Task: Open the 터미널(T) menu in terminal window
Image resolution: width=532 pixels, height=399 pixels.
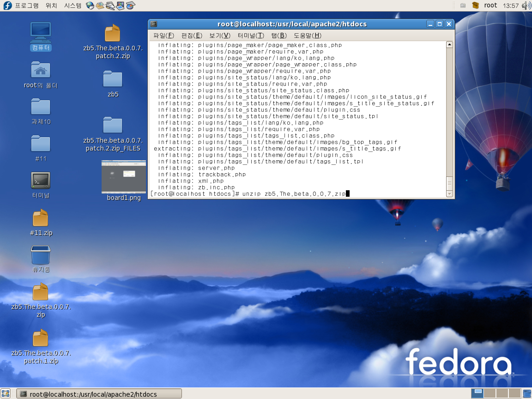Action: coord(251,36)
